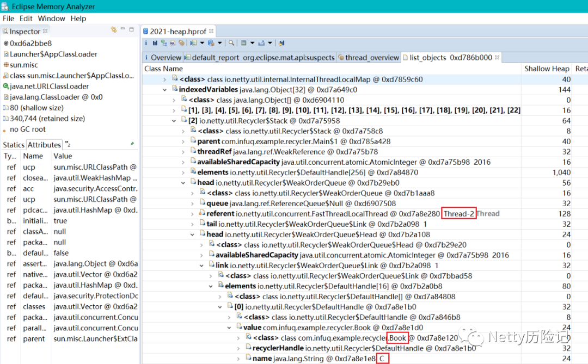Open the heap dump overview info icon
588x364 pixels.
point(146,43)
